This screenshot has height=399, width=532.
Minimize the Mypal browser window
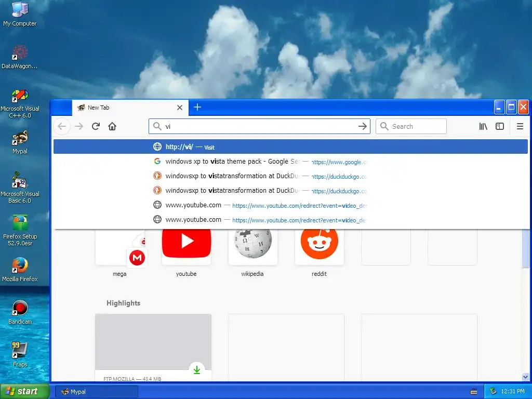tap(499, 108)
